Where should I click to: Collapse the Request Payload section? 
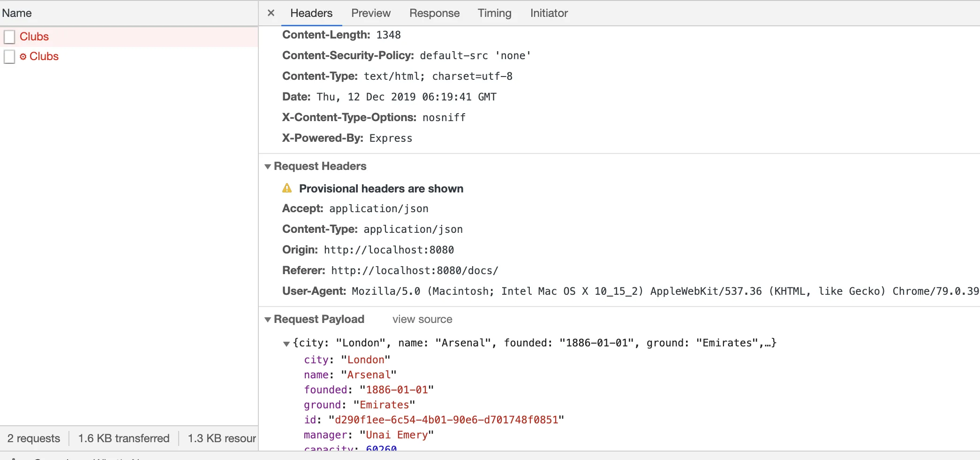tap(268, 320)
